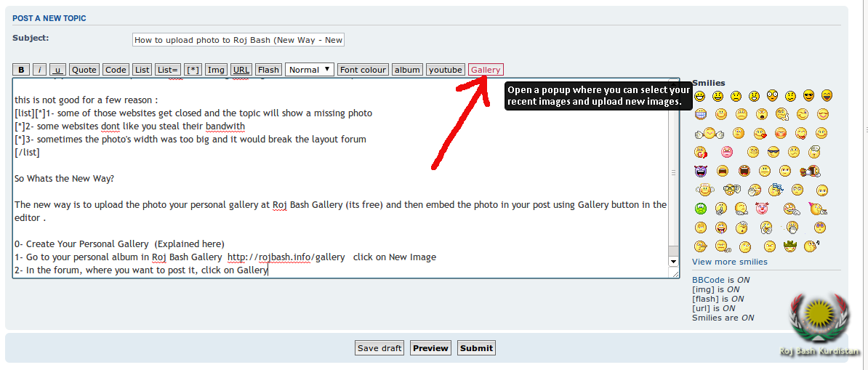Apply underline with the u button
The height and width of the screenshot is (370, 868).
[x=57, y=70]
